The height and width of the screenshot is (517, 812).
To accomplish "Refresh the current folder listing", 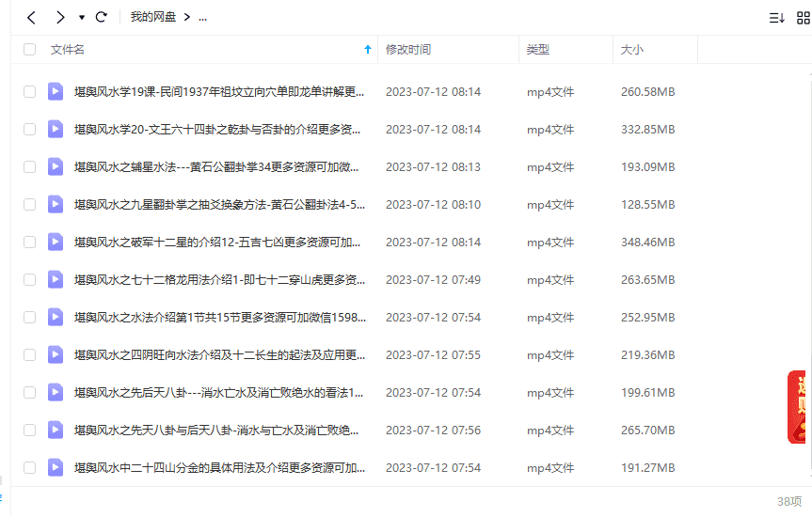I will pos(102,17).
